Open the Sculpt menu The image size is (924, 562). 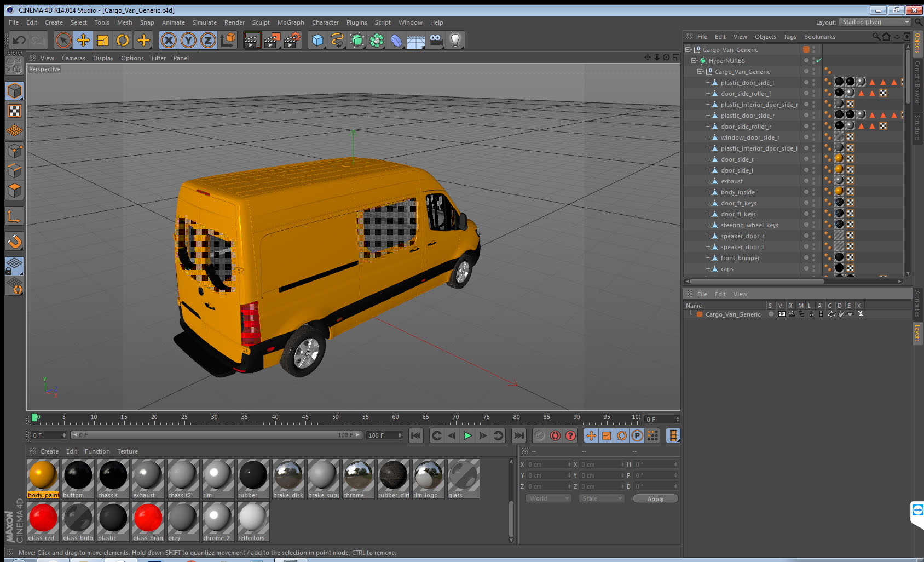[261, 22]
